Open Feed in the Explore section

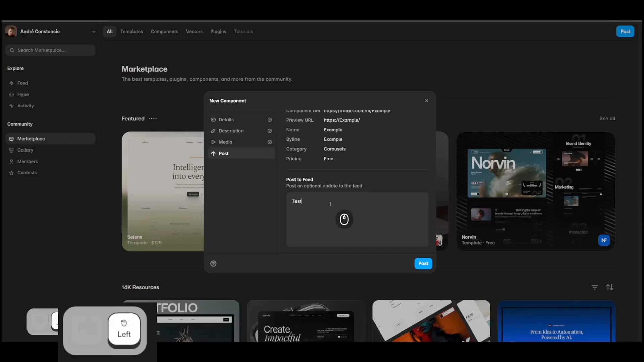coord(50,83)
